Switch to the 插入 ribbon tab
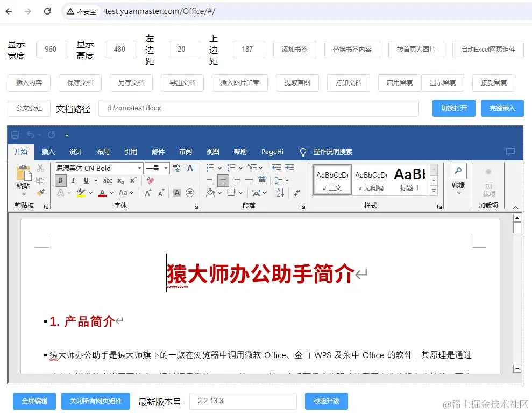This screenshot has width=532, height=413. pos(48,151)
